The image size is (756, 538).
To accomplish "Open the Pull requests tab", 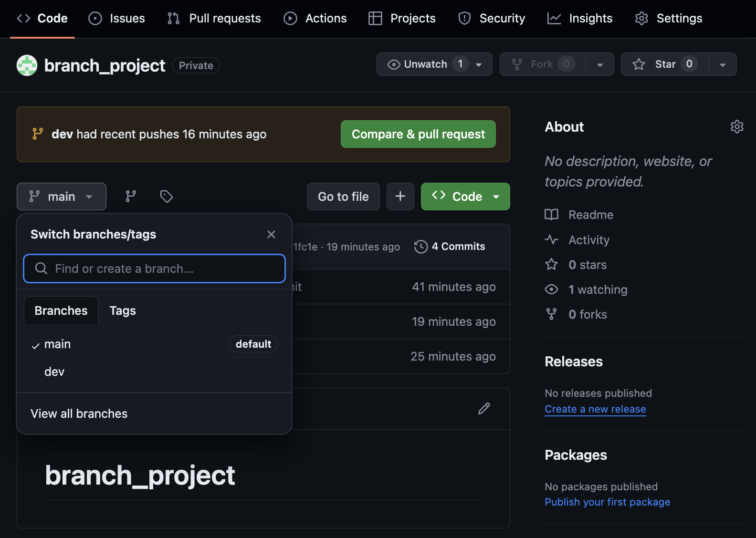I will (x=214, y=19).
